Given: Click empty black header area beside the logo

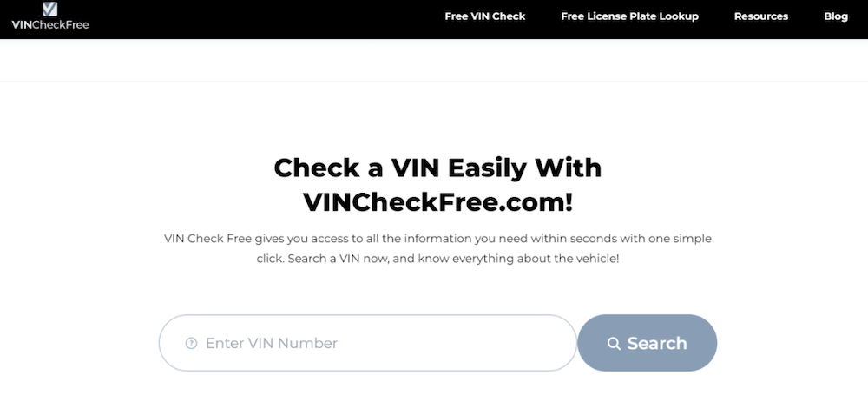Looking at the screenshot, I should tap(249, 19).
